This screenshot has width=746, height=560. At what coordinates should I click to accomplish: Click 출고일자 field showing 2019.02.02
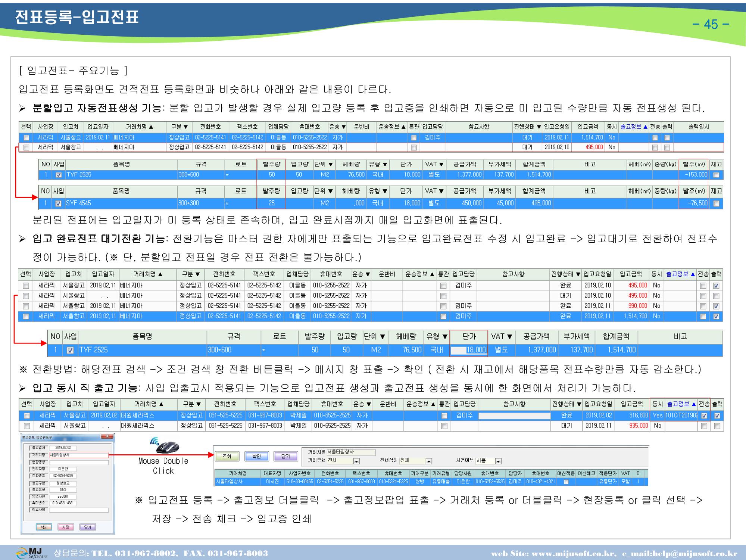(63, 448)
